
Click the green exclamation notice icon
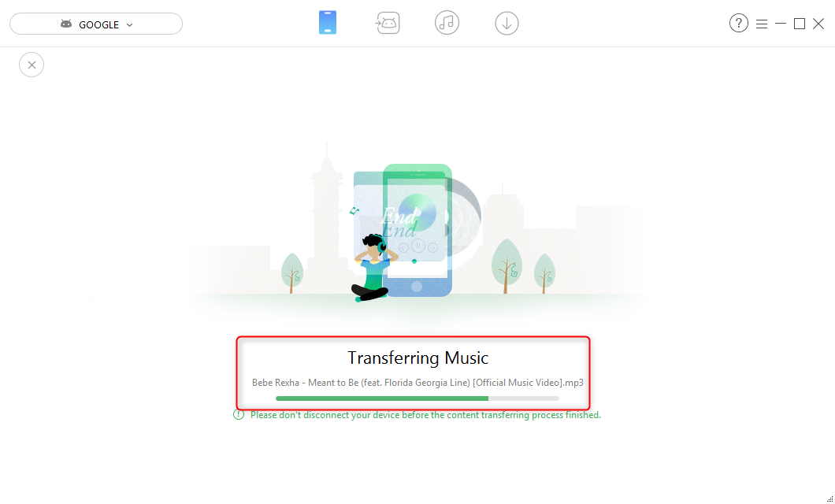(x=239, y=414)
